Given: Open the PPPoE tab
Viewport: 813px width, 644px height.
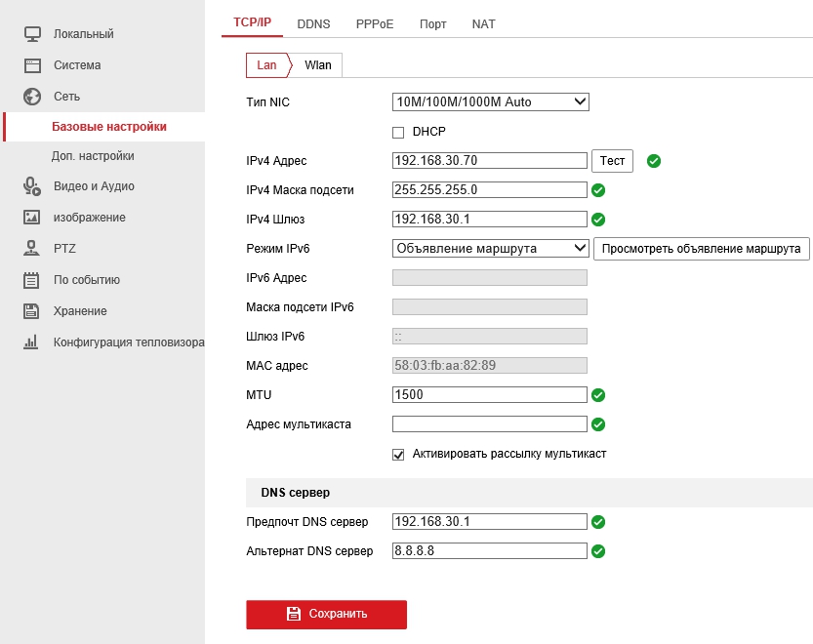Looking at the screenshot, I should coord(375,23).
